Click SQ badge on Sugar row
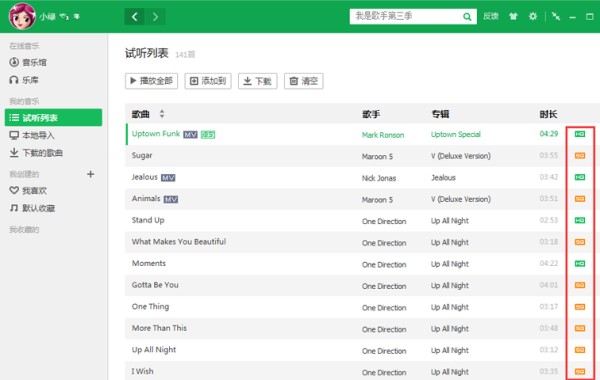Screen dimensions: 600x380 [580, 155]
